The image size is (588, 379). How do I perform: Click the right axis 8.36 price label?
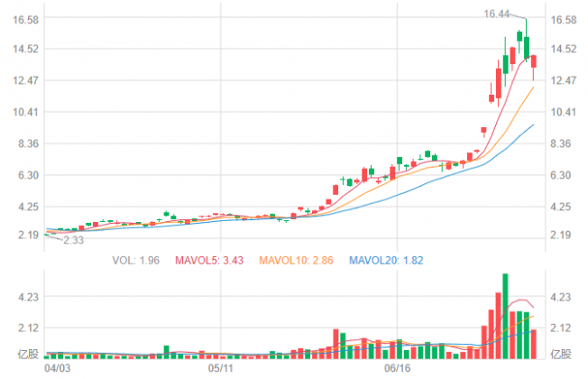560,143
